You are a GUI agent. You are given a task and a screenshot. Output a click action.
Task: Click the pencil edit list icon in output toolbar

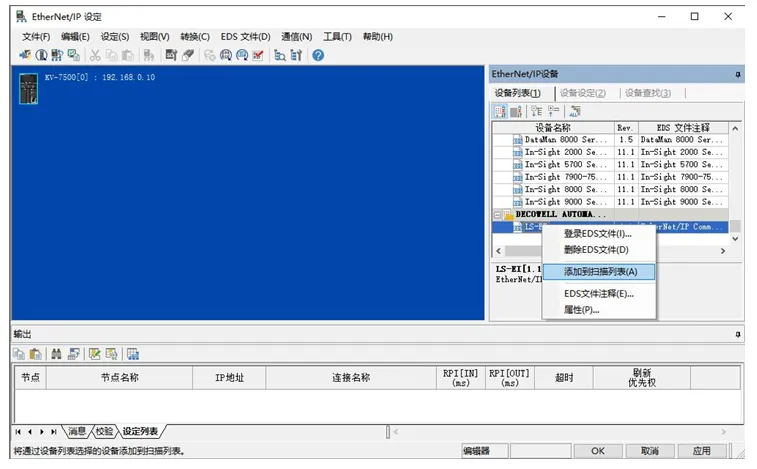[x=95, y=354]
